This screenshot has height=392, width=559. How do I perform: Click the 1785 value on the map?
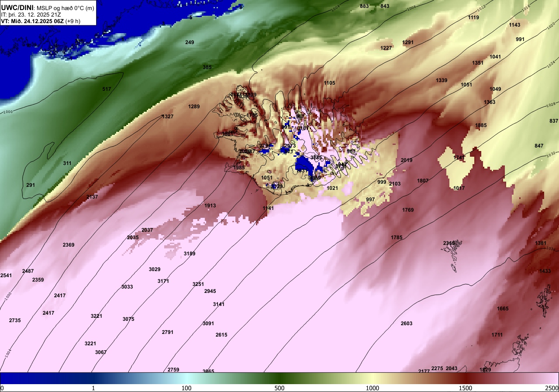coord(397,237)
